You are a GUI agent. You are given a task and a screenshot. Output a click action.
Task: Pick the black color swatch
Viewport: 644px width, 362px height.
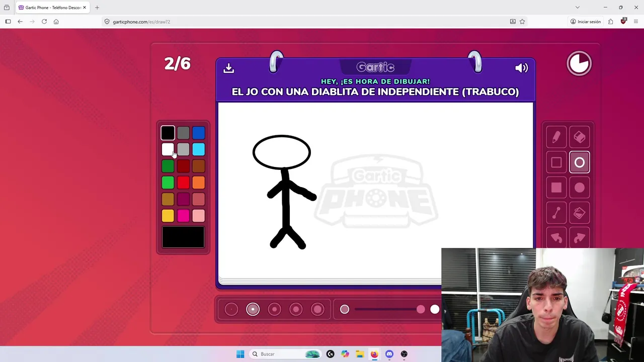pyautogui.click(x=168, y=133)
